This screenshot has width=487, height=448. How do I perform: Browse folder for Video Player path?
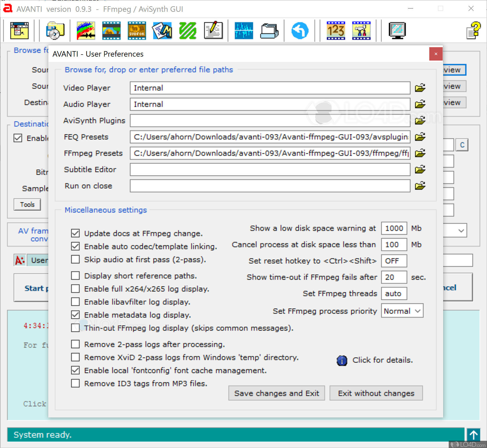point(420,88)
